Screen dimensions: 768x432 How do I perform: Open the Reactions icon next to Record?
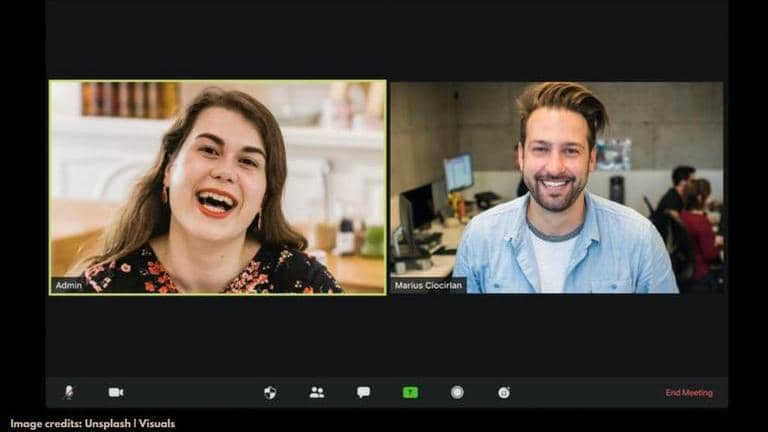[504, 392]
